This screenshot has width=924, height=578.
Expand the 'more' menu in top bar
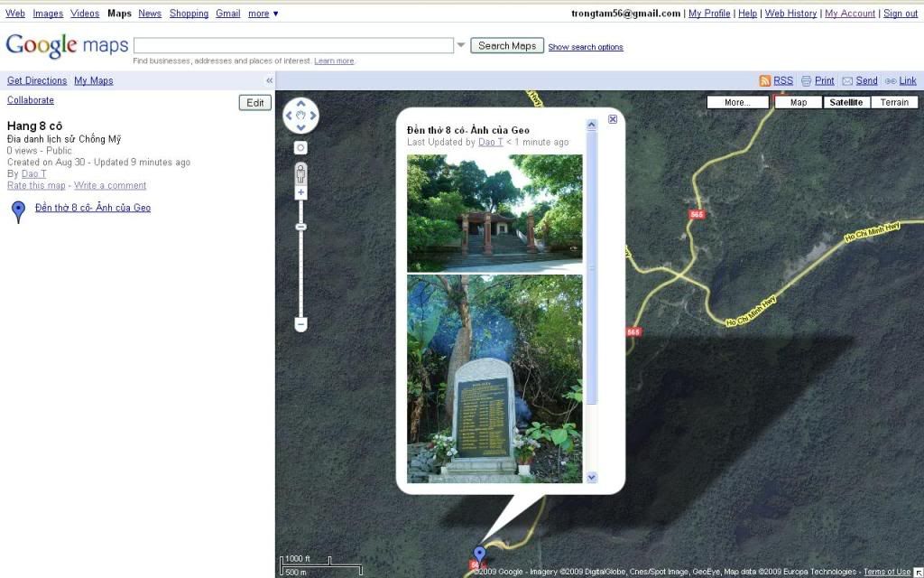tap(263, 14)
